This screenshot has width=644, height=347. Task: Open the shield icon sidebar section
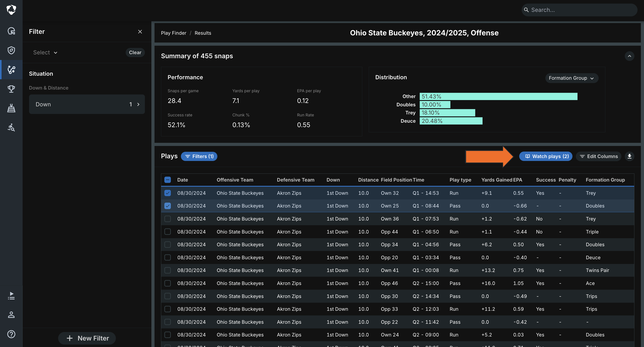pos(11,50)
